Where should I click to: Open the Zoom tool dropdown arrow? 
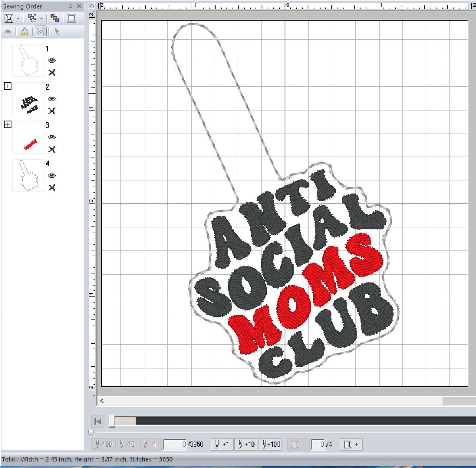coord(17,18)
